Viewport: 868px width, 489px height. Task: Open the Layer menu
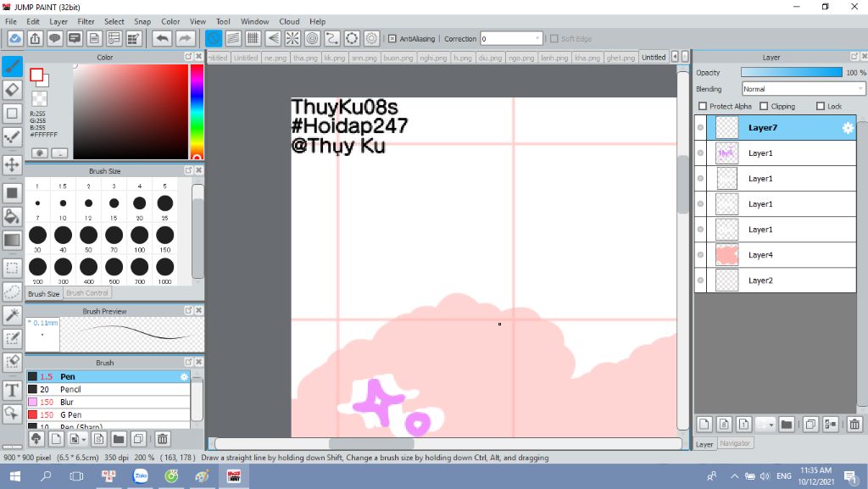[58, 21]
